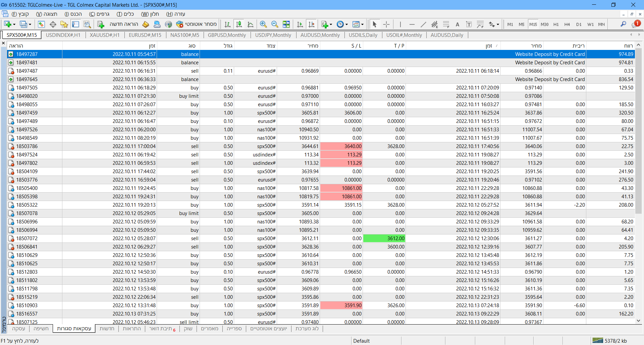Open the Market Watch star-folder icon
Image resolution: width=644 pixels, height=345 pixels.
(x=64, y=24)
